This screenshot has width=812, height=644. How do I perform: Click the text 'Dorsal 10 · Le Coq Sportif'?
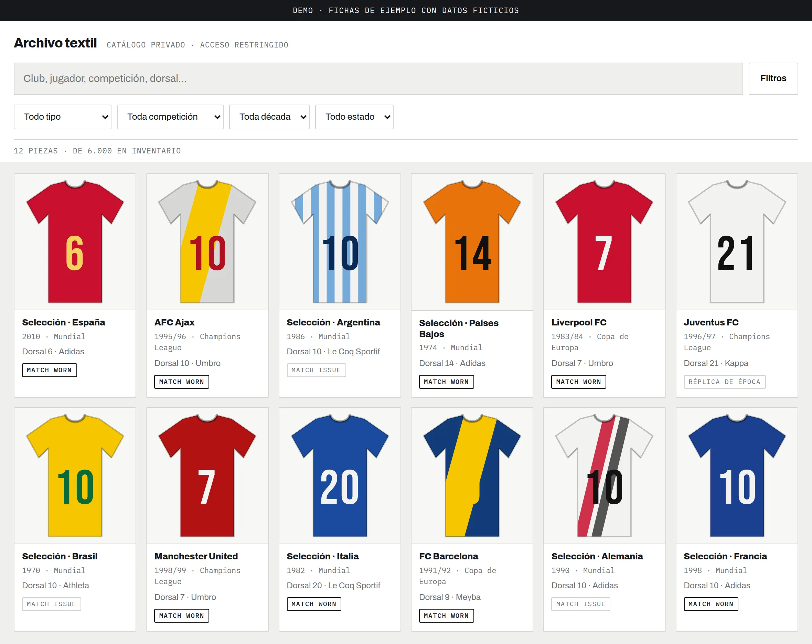[333, 351]
